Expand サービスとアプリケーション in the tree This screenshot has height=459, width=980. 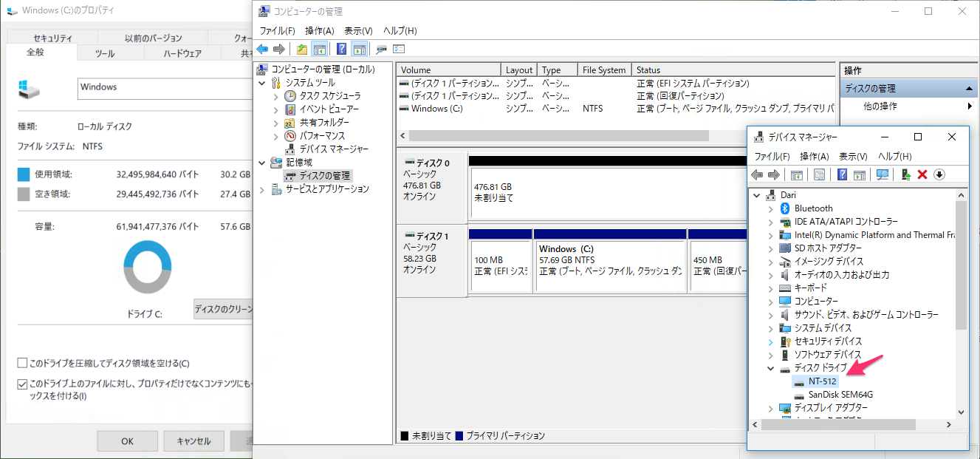tap(262, 189)
